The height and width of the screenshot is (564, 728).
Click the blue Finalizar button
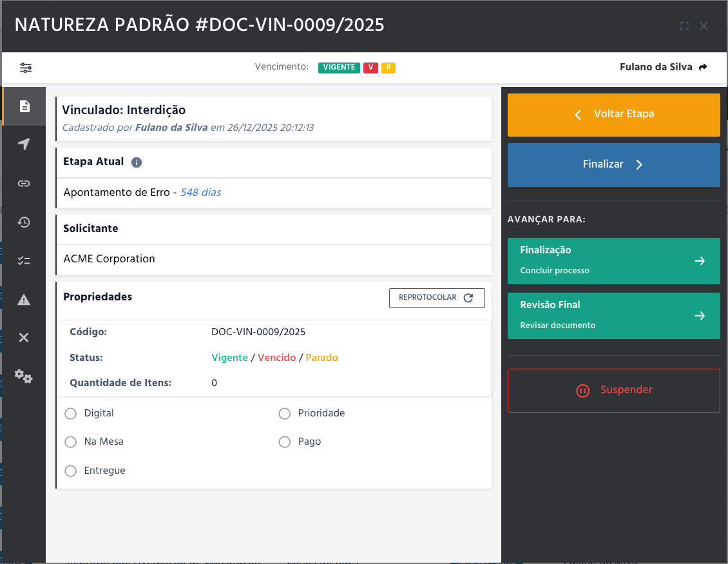coord(613,165)
